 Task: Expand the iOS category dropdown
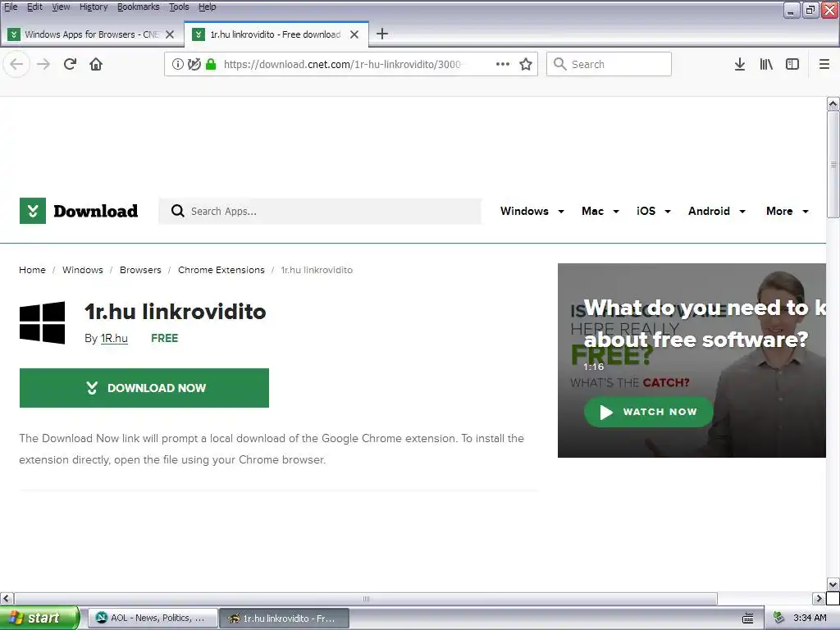pos(654,211)
